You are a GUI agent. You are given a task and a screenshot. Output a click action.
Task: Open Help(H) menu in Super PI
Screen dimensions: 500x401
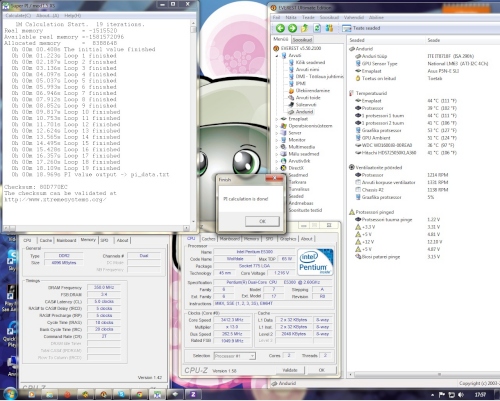coord(72,16)
